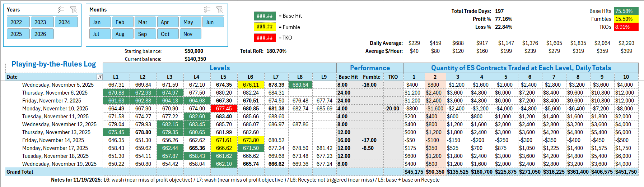Select the red 677.45 TKO cell
The height and width of the screenshot is (187, 644).
pyautogui.click(x=224, y=109)
